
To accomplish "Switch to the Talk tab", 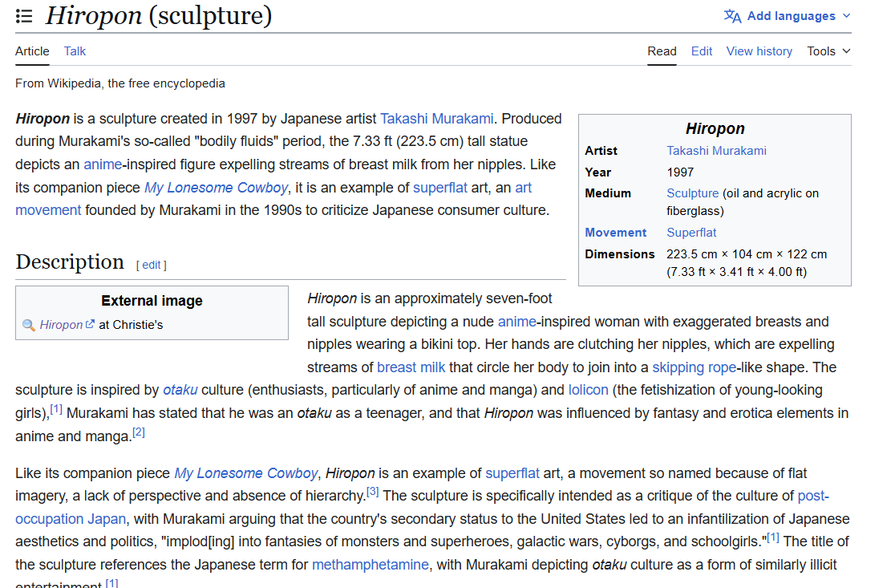I will coord(75,51).
